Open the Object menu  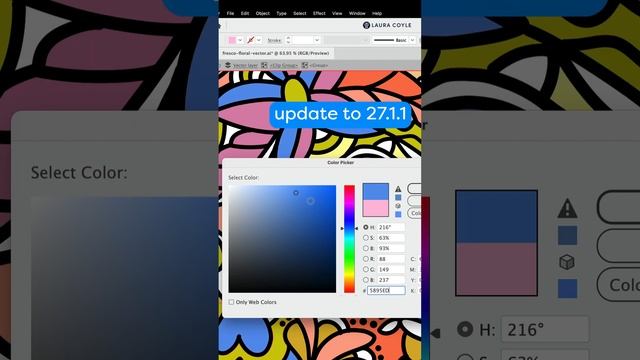(262, 13)
